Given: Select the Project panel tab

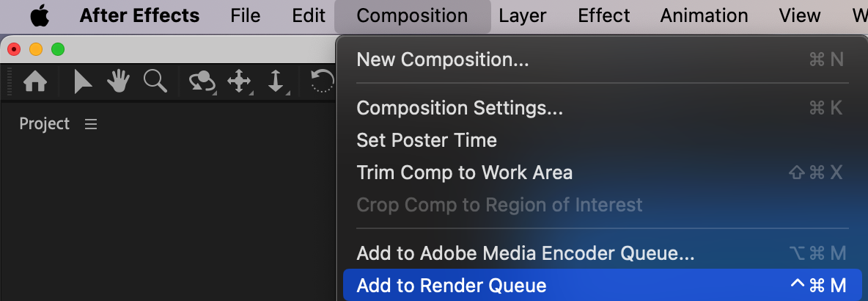Looking at the screenshot, I should [x=44, y=124].
